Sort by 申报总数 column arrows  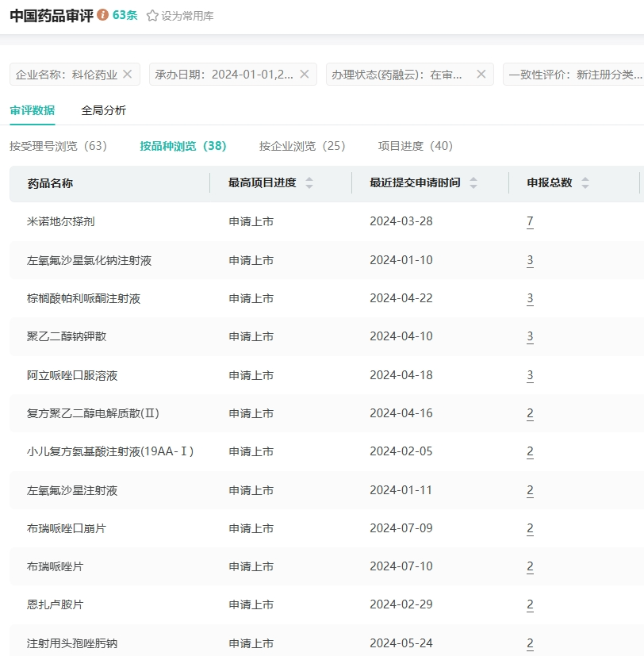(585, 183)
